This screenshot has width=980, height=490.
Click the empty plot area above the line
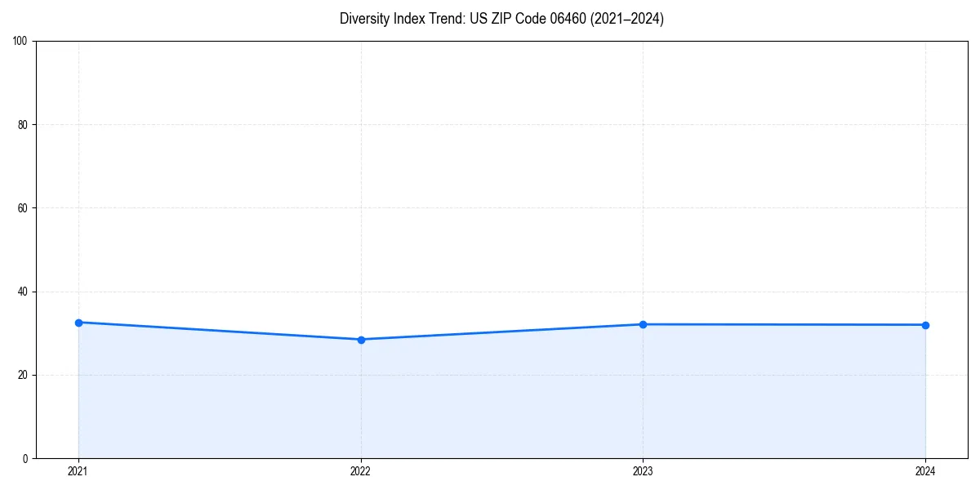click(490, 163)
